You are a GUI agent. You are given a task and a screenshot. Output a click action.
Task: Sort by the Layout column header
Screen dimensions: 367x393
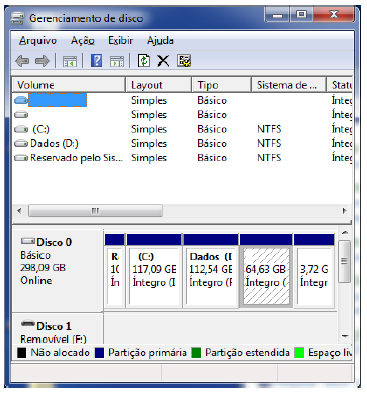coord(159,85)
